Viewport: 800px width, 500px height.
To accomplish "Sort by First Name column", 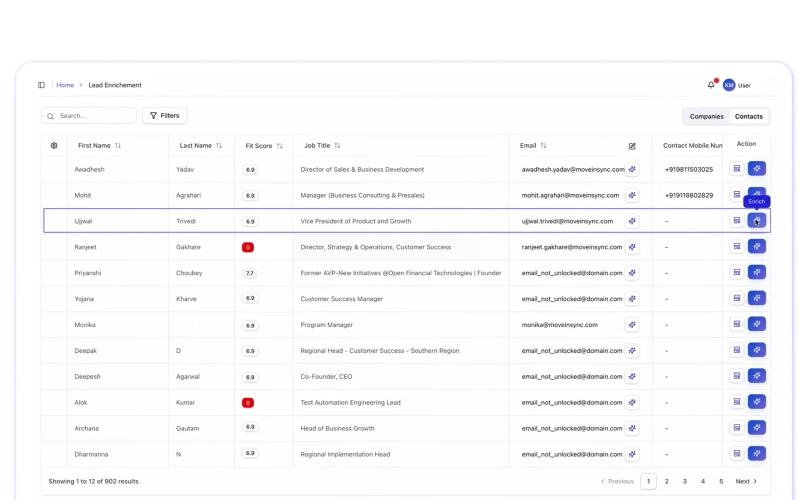I will coord(118,145).
